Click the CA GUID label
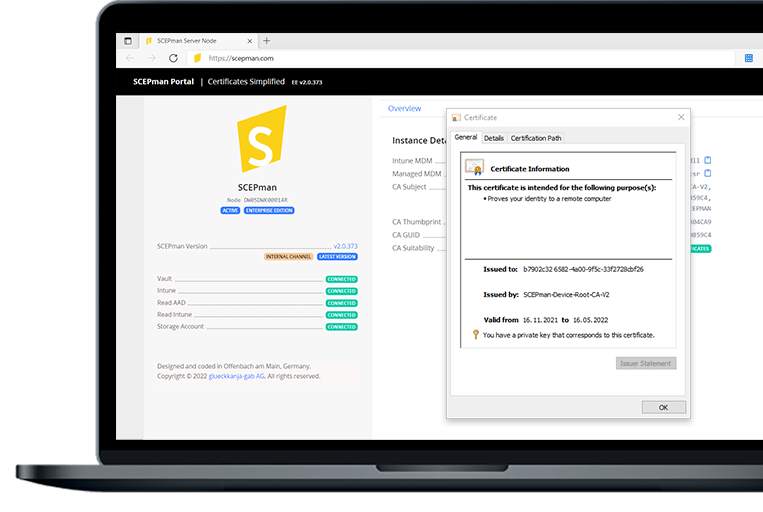763x512 pixels. [x=406, y=235]
